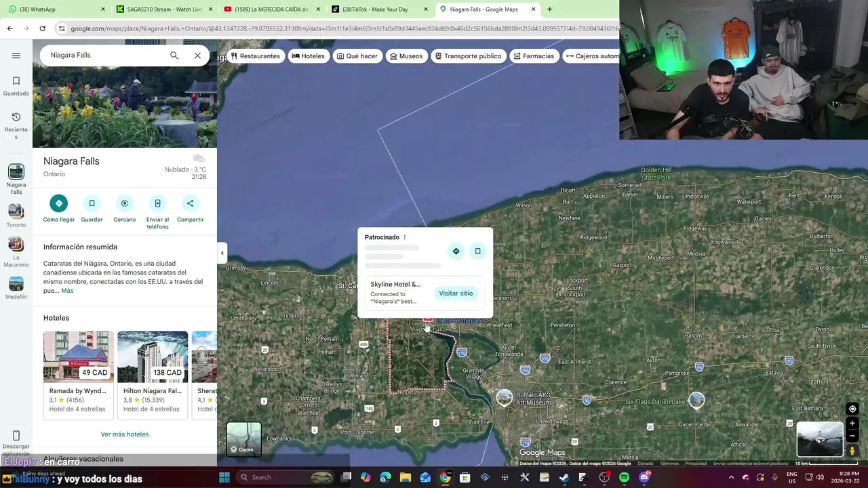Filter map by Transporte público chip

(468, 56)
